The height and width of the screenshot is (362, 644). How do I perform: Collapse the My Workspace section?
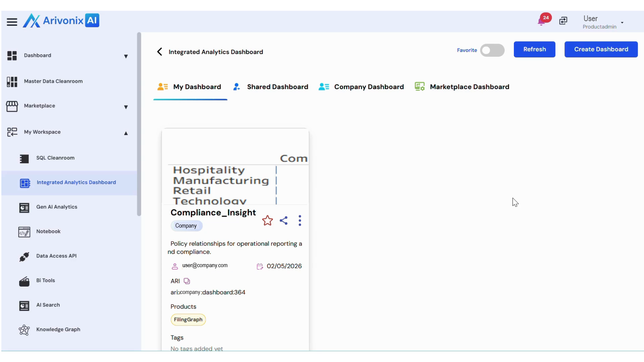point(126,133)
